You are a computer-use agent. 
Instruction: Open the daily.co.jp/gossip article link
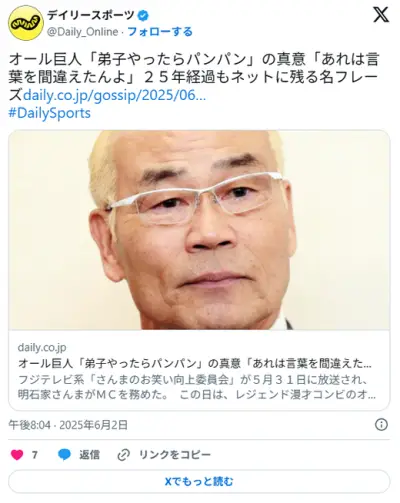click(x=114, y=95)
